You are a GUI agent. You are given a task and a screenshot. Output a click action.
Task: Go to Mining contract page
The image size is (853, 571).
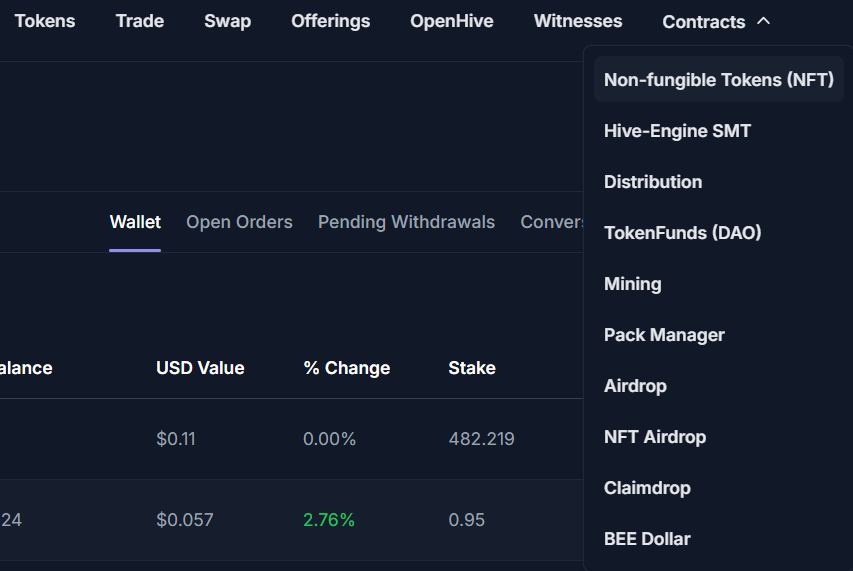632,284
